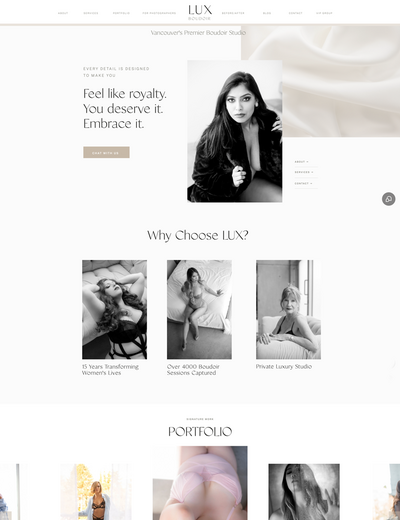Open the floating round widget icon
Screen dimensions: 400x520
tap(388, 199)
